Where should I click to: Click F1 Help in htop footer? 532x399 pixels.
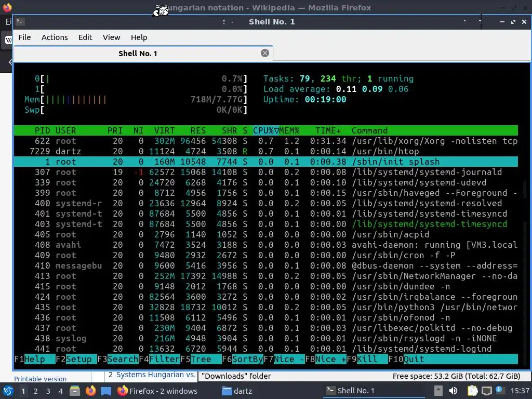(35, 359)
